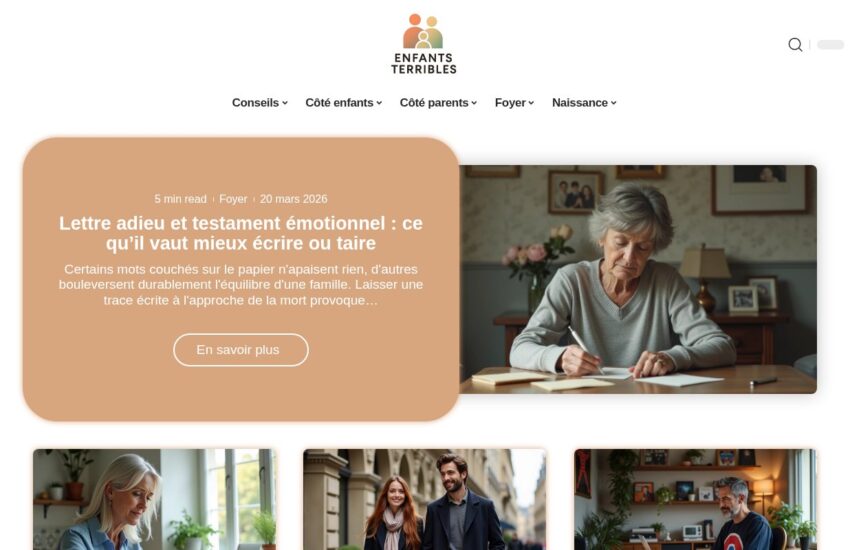This screenshot has width=850, height=550.
Task: Open the blonde woman by window thumbnail
Action: click(154, 499)
